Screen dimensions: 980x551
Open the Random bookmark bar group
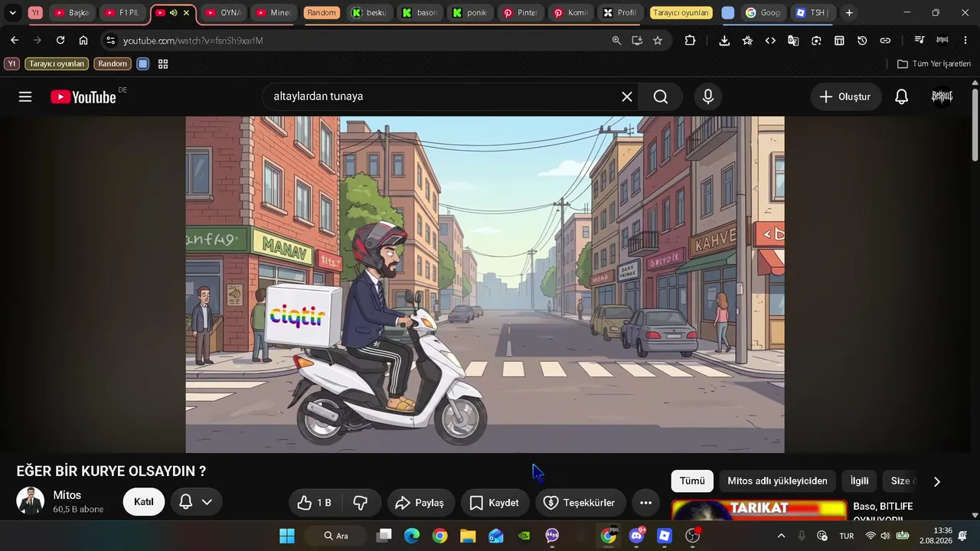113,64
